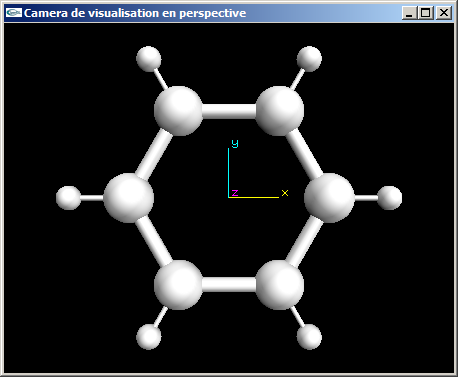Pick the lower-right carbon atom of the ring
The image size is (458, 377).
point(279,285)
